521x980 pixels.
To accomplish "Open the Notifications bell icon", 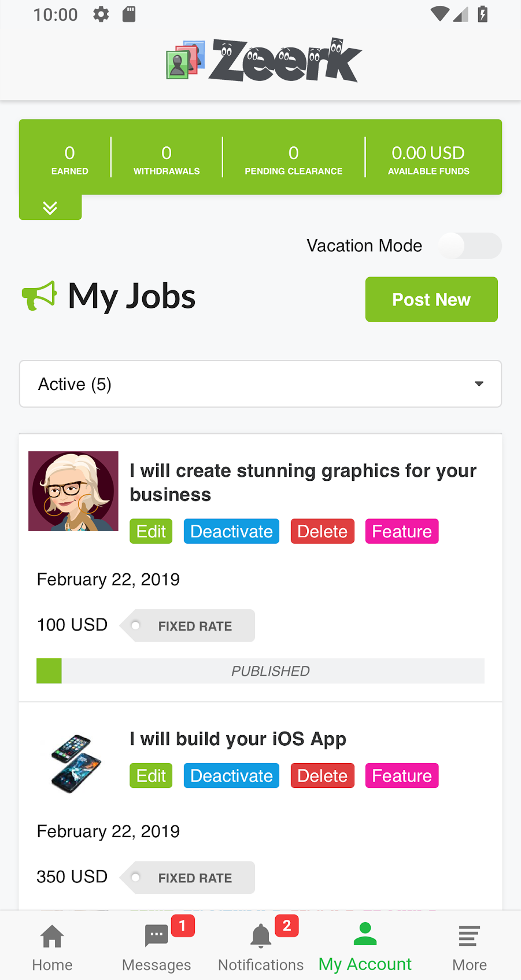I will point(261,937).
